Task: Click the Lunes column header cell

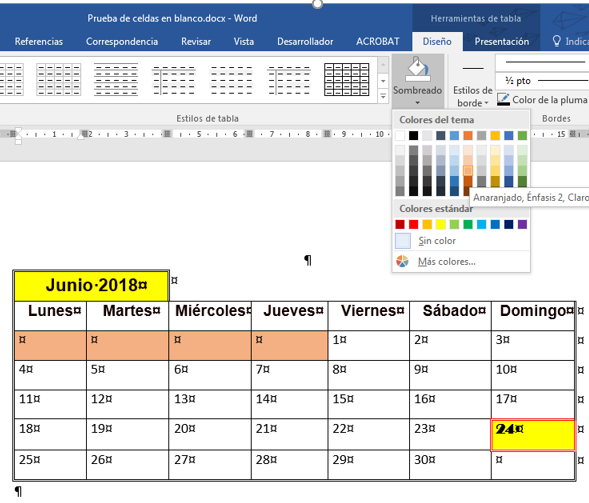Action: pos(51,316)
